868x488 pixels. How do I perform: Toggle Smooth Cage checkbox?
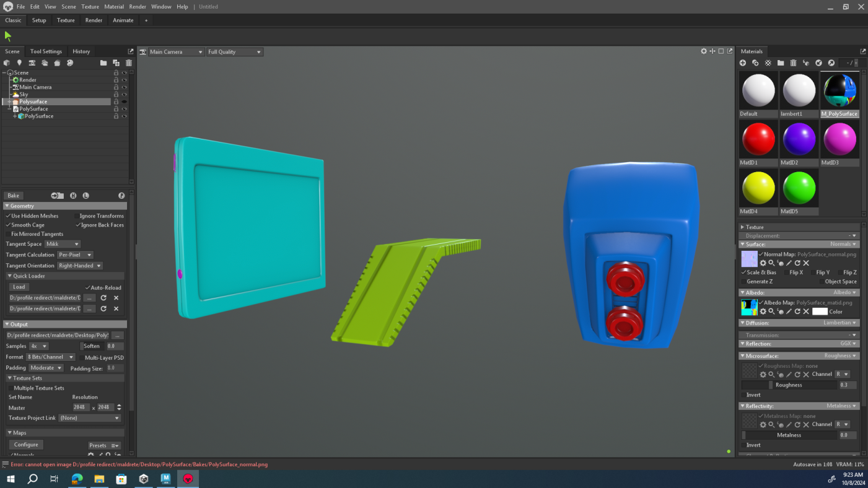pos(8,225)
